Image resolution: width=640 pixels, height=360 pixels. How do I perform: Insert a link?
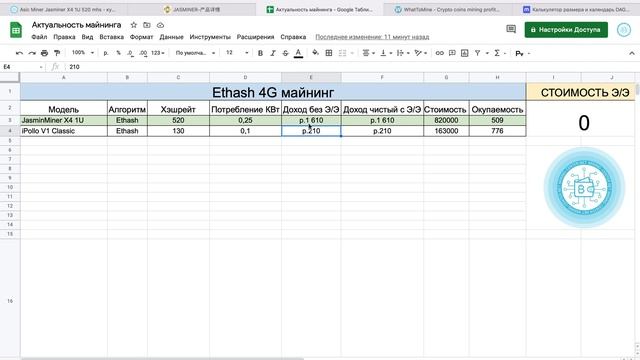pos(439,53)
